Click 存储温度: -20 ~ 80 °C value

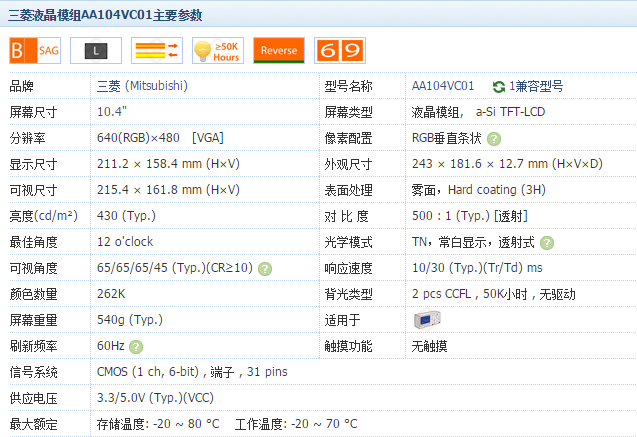pos(158,424)
